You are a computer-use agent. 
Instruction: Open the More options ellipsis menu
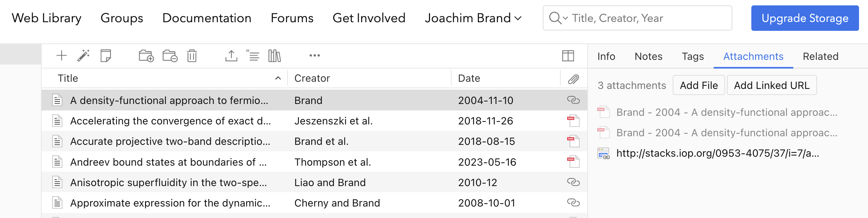(314, 56)
